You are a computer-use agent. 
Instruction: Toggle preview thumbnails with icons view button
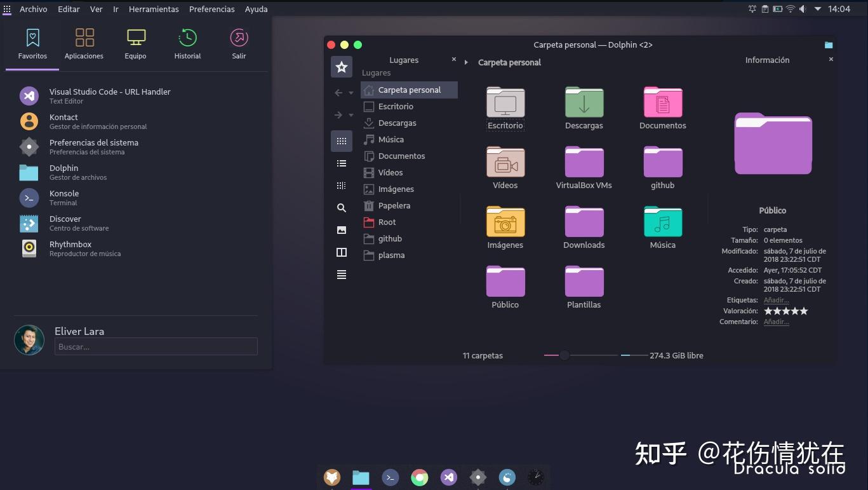[342, 141]
